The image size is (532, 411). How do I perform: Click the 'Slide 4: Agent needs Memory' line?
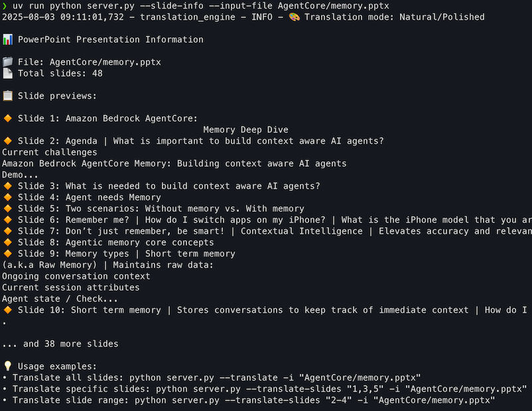pos(90,198)
